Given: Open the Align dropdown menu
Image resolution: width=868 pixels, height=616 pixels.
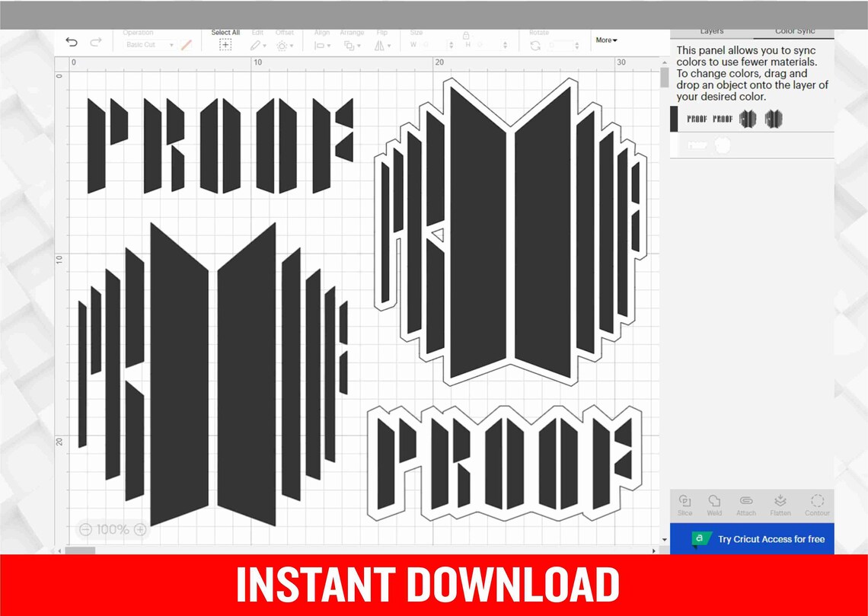Looking at the screenshot, I should [321, 45].
